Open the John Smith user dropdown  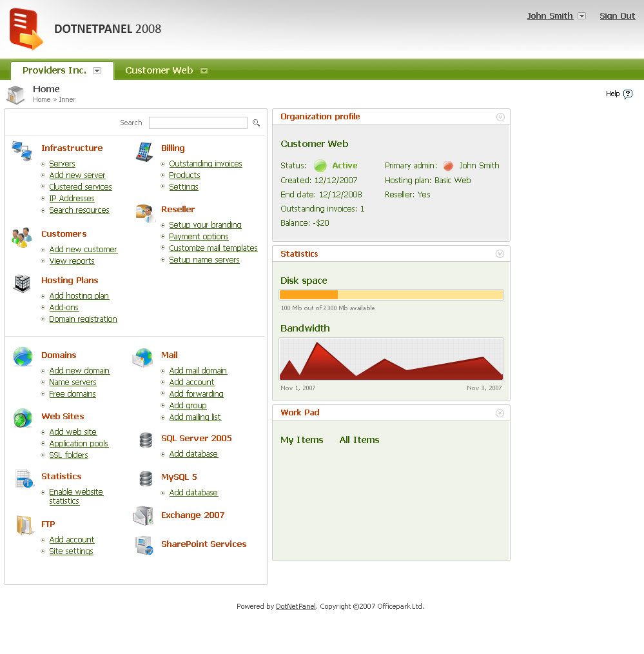pos(582,16)
